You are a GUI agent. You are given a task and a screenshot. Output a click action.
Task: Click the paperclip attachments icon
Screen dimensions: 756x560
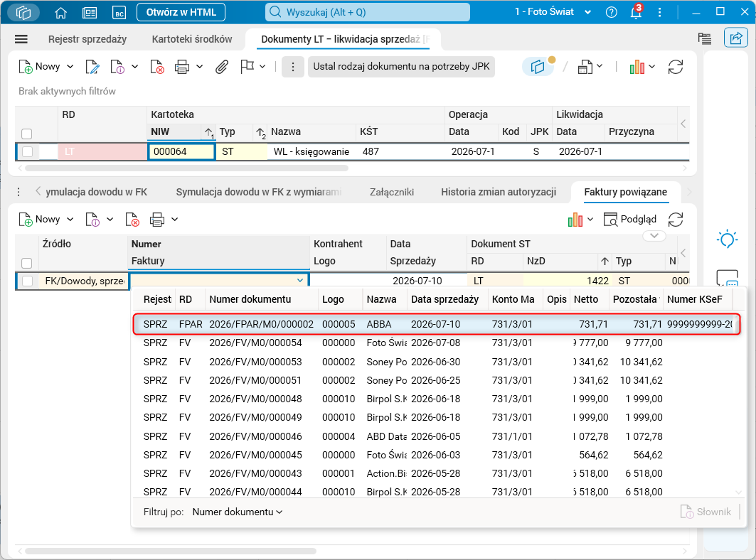221,67
